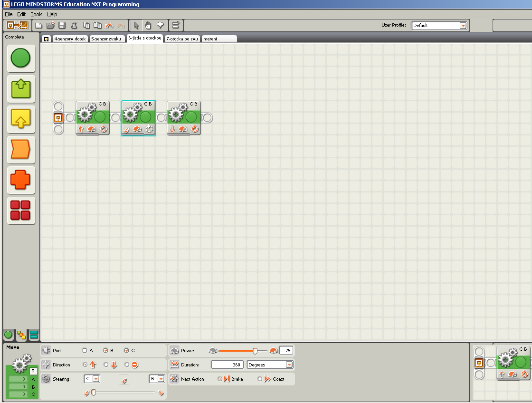Select the third Move block with down arrow
Screen dimensions: 532x403
[x=184, y=118]
